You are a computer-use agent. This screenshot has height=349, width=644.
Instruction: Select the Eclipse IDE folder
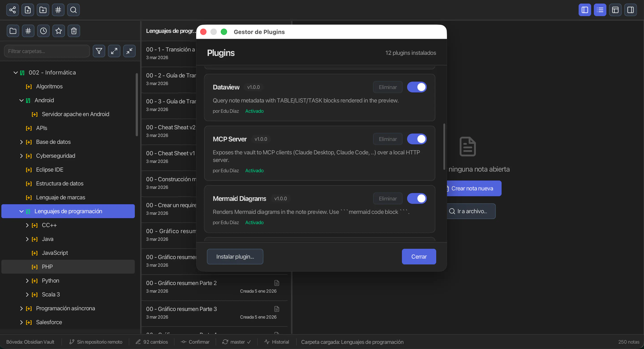68,170
